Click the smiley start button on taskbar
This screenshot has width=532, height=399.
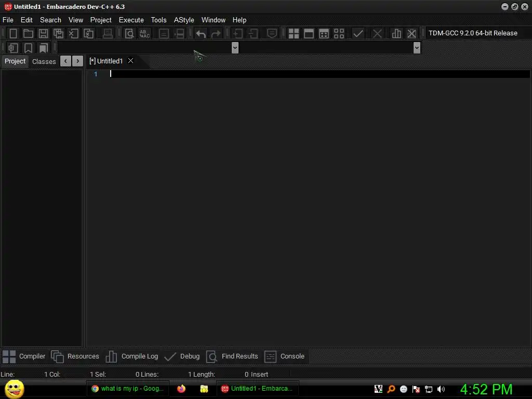[x=14, y=389]
